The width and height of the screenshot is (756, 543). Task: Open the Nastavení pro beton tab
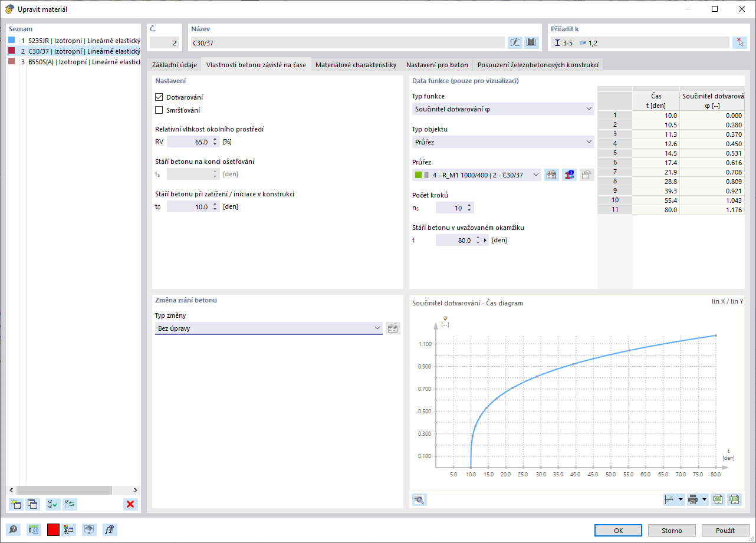coord(437,65)
